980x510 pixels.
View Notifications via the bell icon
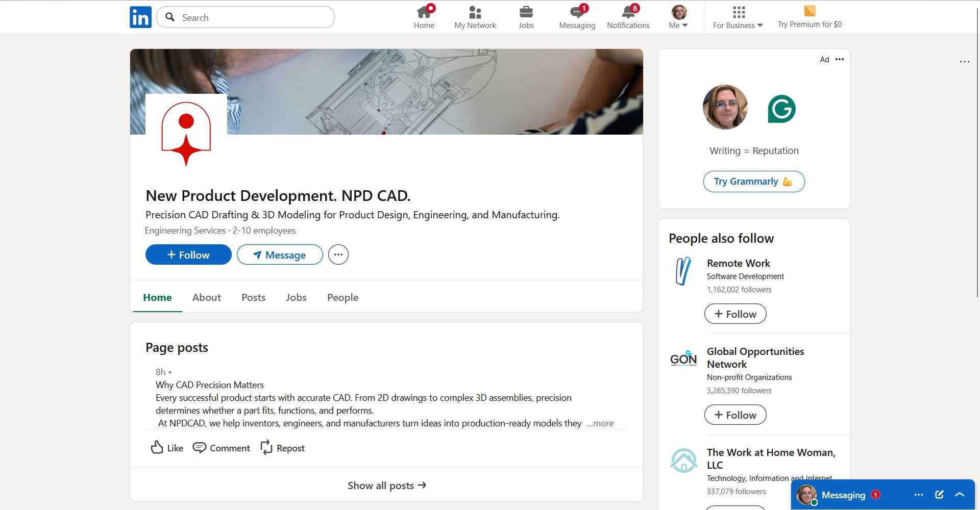[x=627, y=12]
